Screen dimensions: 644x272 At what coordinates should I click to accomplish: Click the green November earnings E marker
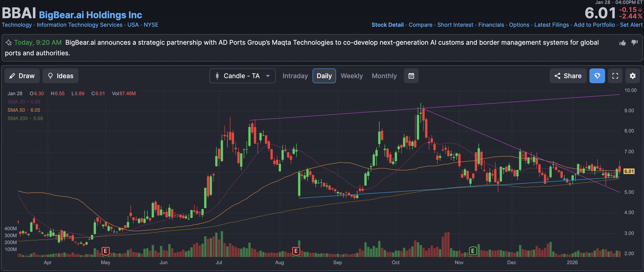pyautogui.click(x=473, y=251)
